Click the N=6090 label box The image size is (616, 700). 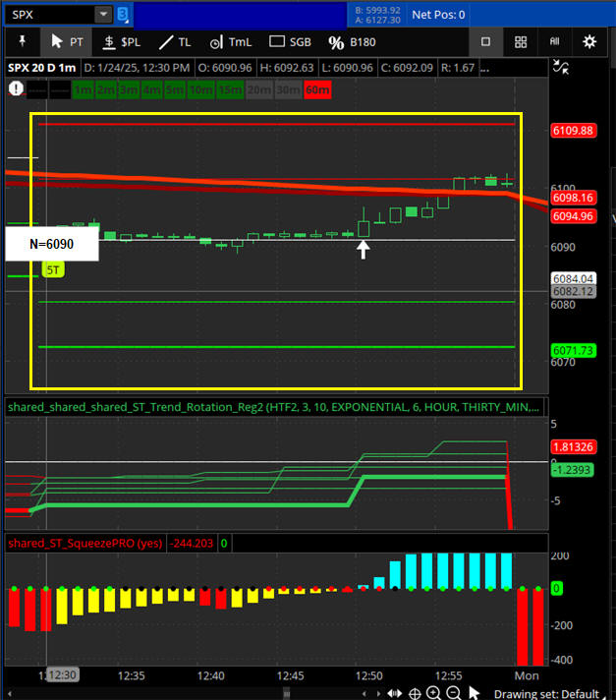coord(52,244)
